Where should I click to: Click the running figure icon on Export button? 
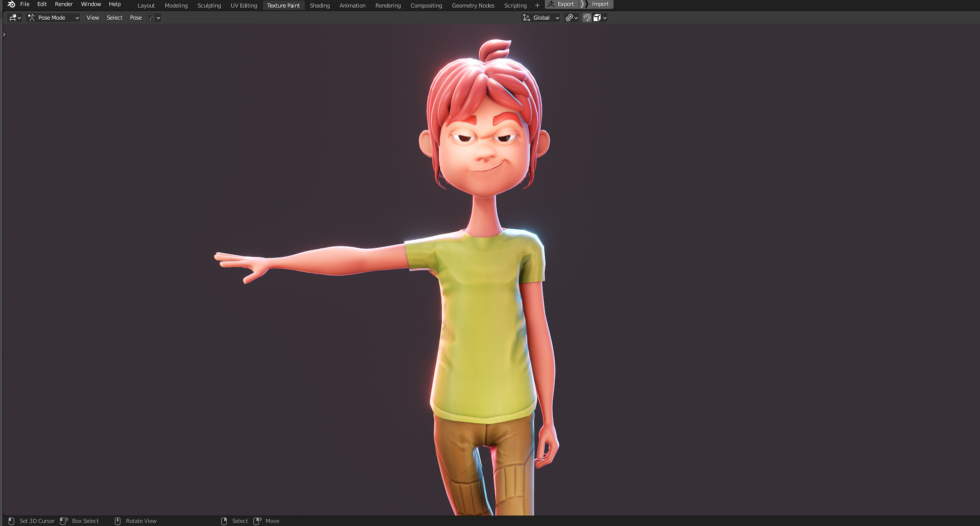tap(551, 4)
